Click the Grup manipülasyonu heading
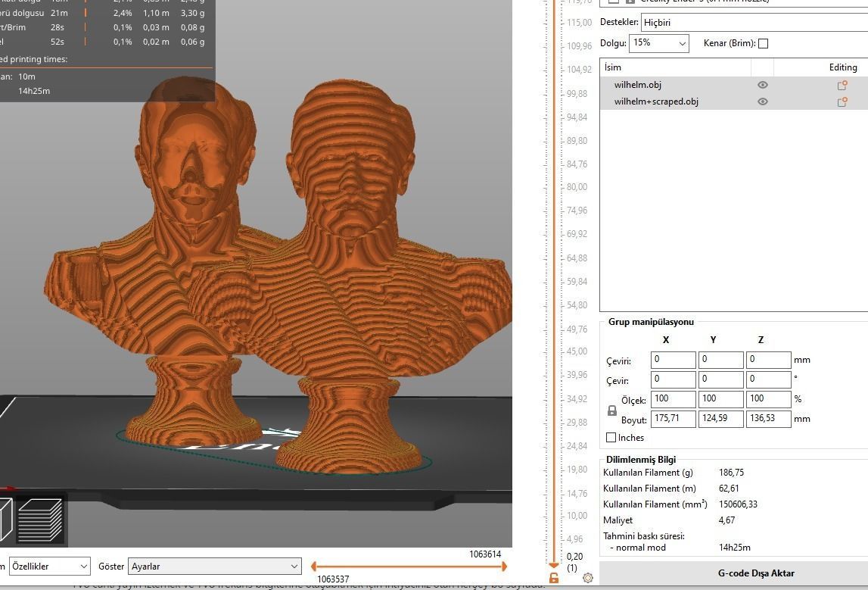This screenshot has width=868, height=590. point(651,322)
